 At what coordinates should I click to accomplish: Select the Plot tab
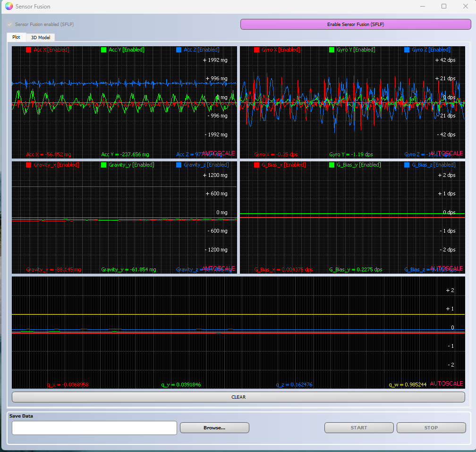(x=16, y=37)
